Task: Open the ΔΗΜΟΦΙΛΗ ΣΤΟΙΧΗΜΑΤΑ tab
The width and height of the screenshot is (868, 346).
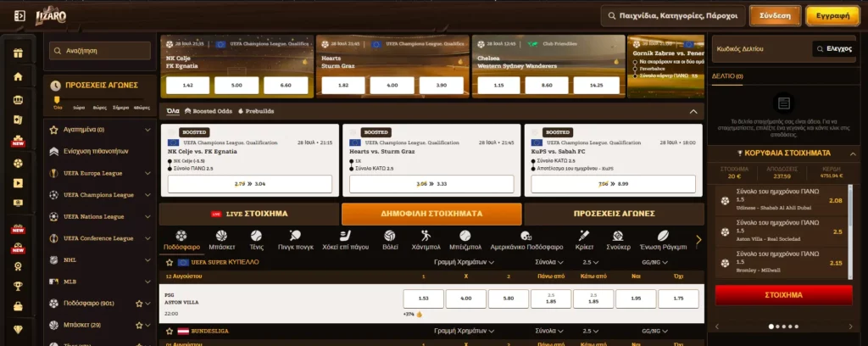Action: tap(431, 214)
